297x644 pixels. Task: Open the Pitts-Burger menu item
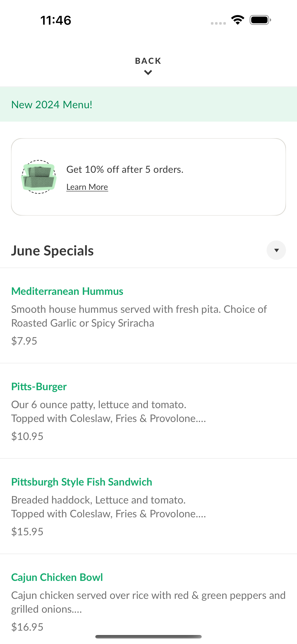(x=148, y=411)
